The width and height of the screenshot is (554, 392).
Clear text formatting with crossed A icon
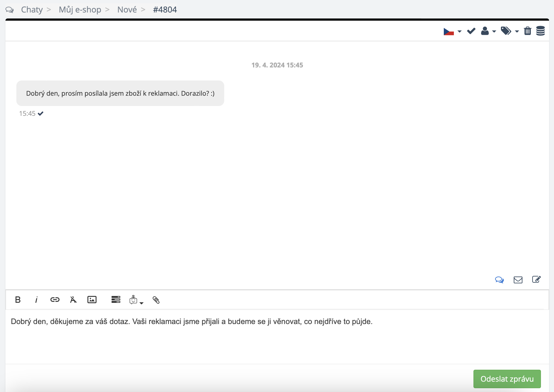pyautogui.click(x=73, y=300)
